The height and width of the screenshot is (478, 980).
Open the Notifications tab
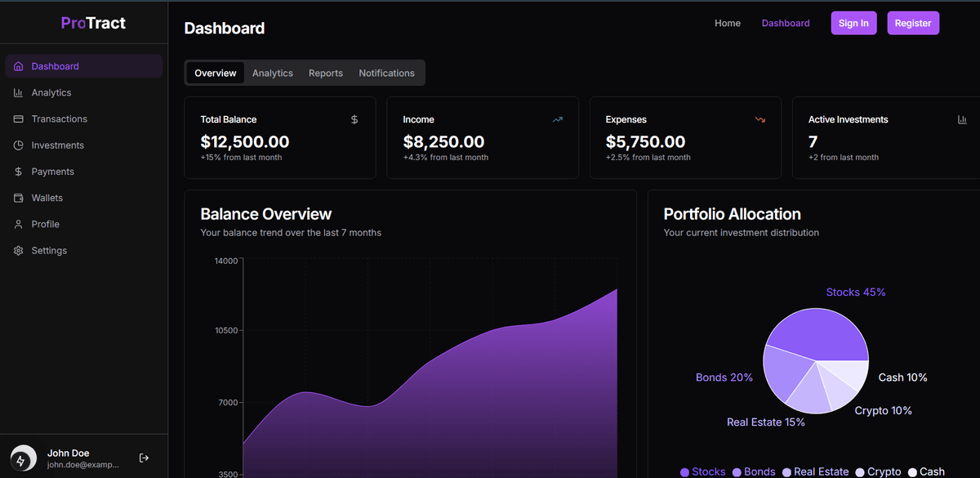tap(386, 73)
